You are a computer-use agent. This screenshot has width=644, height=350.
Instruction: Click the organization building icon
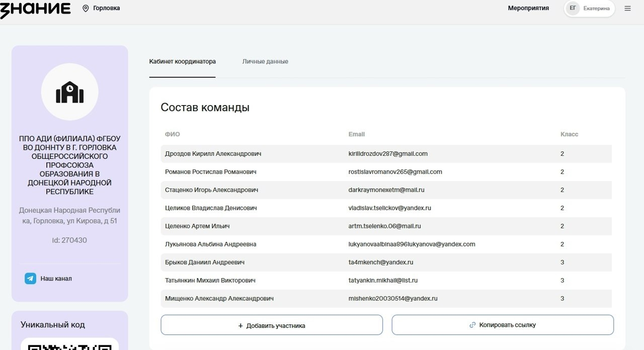click(69, 92)
